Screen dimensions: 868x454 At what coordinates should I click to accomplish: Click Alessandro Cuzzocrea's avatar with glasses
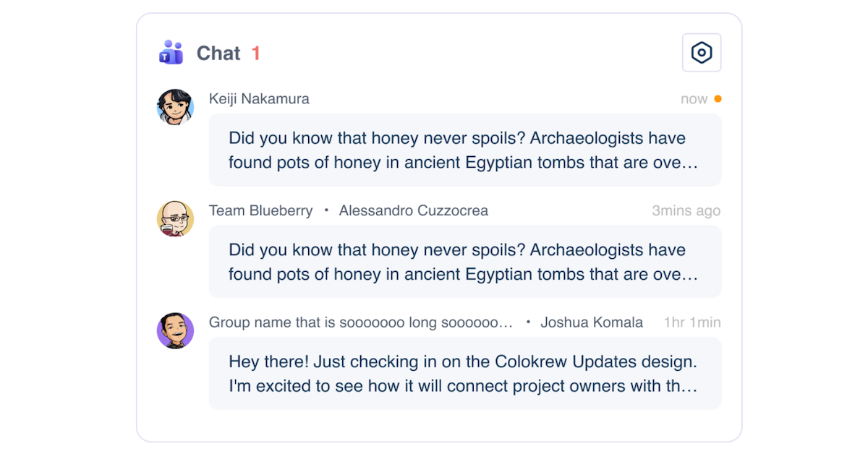click(175, 218)
